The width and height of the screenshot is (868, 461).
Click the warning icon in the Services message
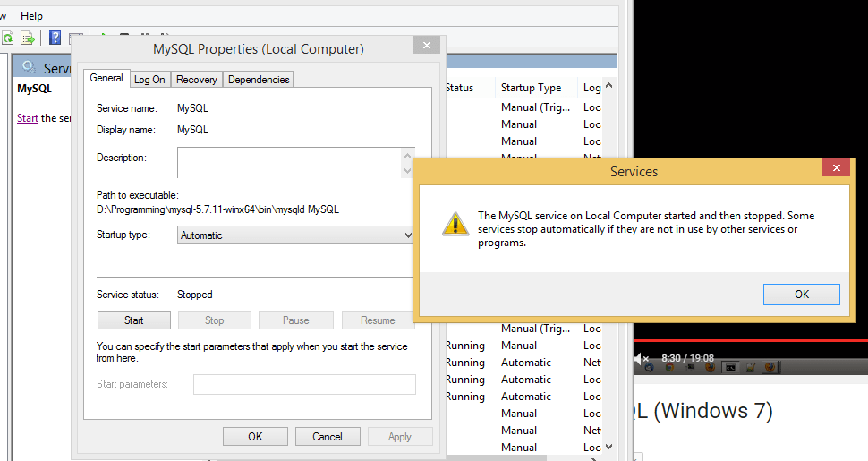[x=455, y=224]
